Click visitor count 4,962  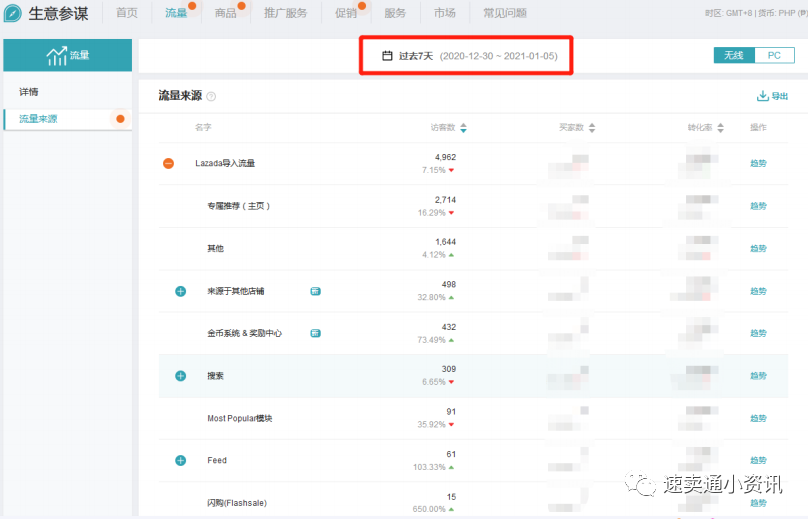445,157
